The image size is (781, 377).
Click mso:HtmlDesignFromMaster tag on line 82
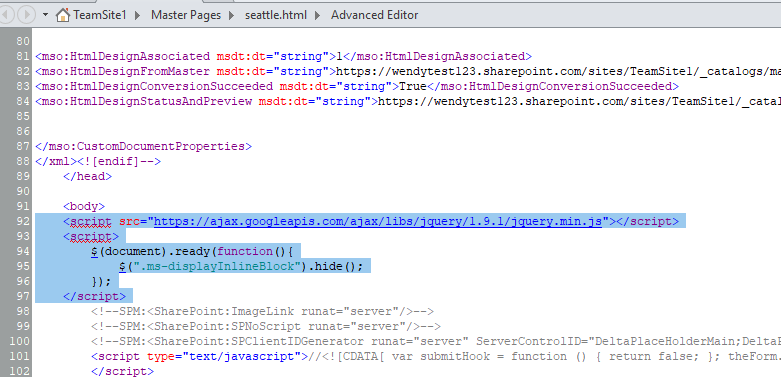[123, 71]
